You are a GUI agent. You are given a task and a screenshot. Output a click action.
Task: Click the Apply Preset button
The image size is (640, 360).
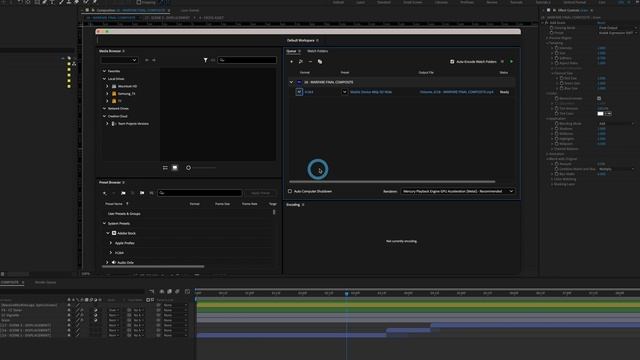pos(260,193)
